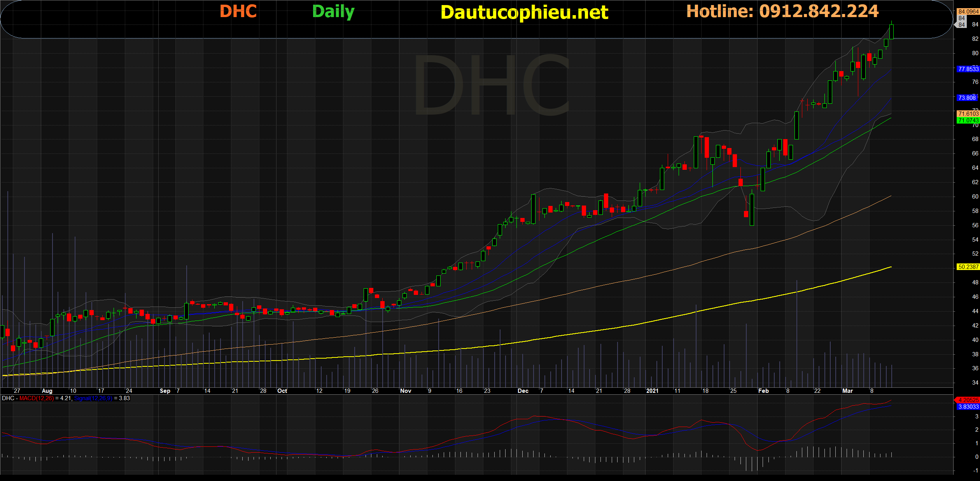This screenshot has height=481, width=980.
Task: Click the blue 73.808 price label
Action: click(x=967, y=98)
